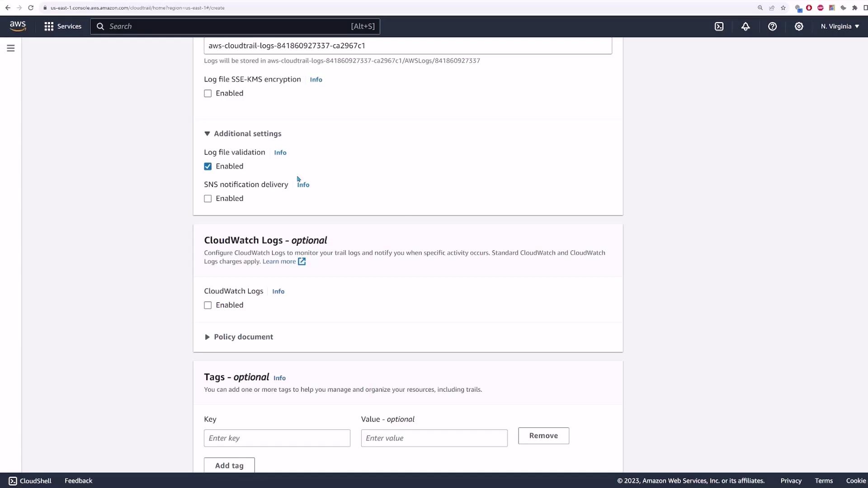
Task: Uncheck Log file validation Enabled checkbox
Action: click(x=208, y=167)
